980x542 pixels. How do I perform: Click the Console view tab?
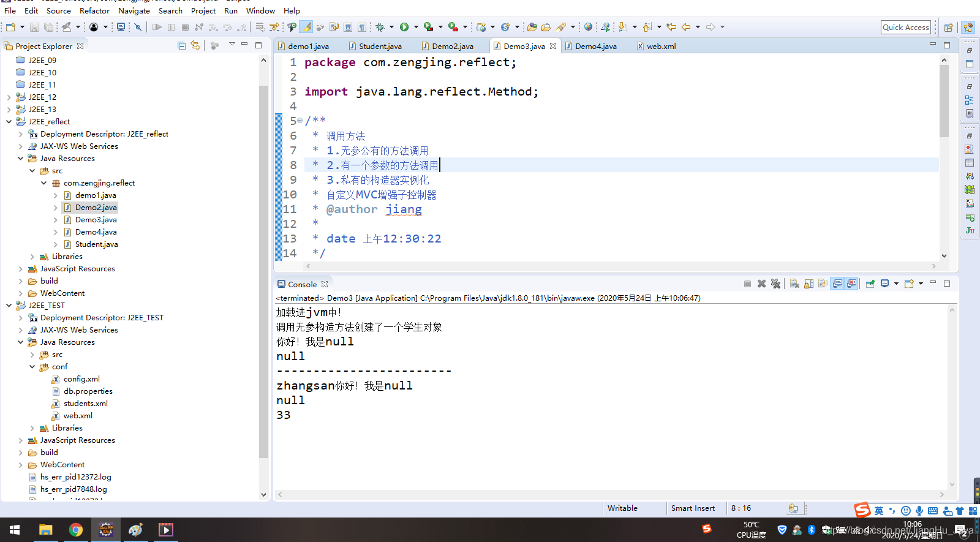303,284
